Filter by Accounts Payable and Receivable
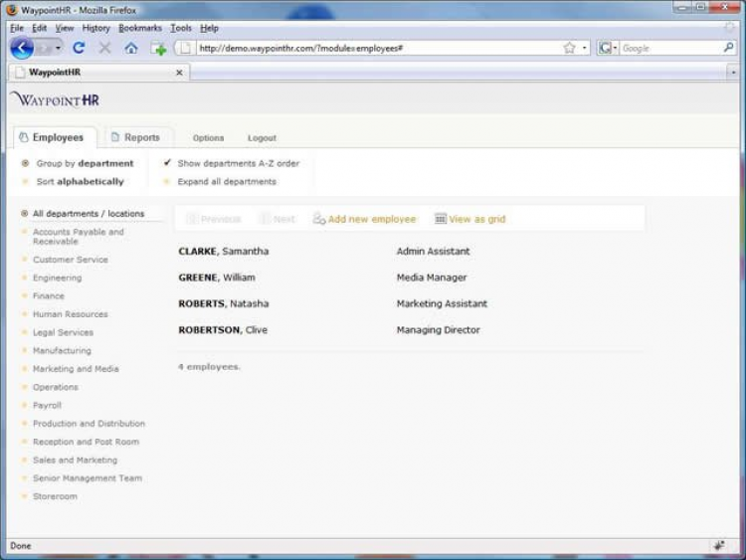This screenshot has width=746, height=560. [x=78, y=237]
